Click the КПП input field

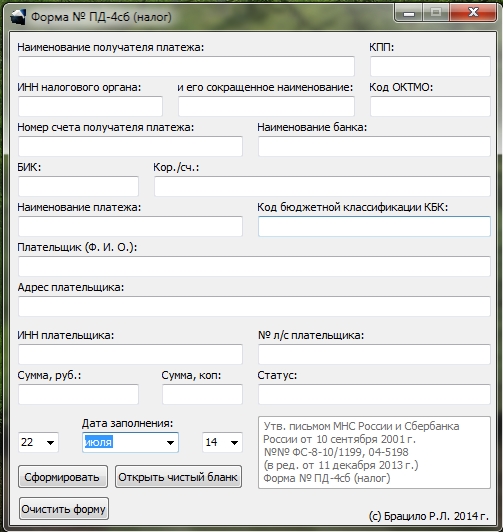tap(430, 66)
